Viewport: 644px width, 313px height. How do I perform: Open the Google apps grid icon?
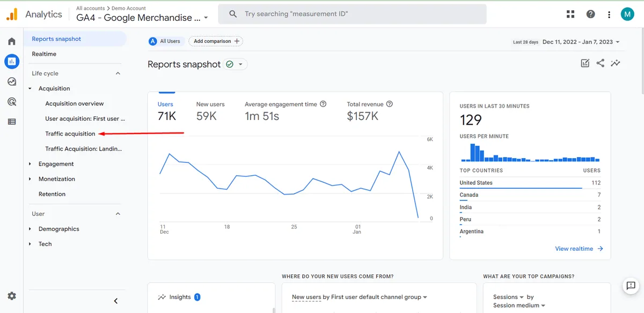point(570,14)
